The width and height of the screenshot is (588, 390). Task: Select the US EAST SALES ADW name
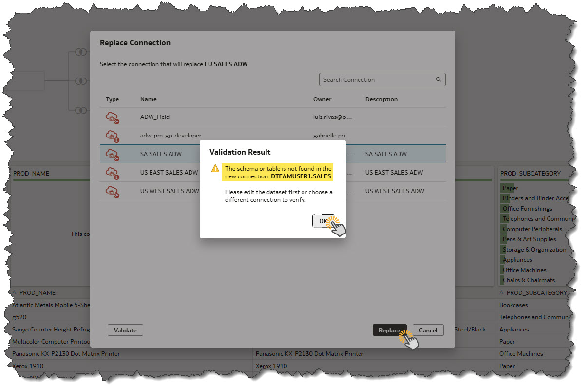[x=169, y=173]
